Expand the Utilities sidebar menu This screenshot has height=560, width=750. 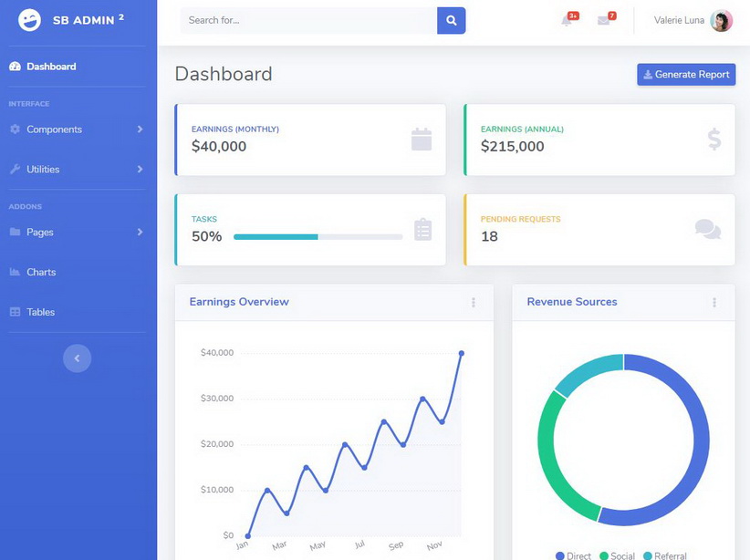click(77, 170)
